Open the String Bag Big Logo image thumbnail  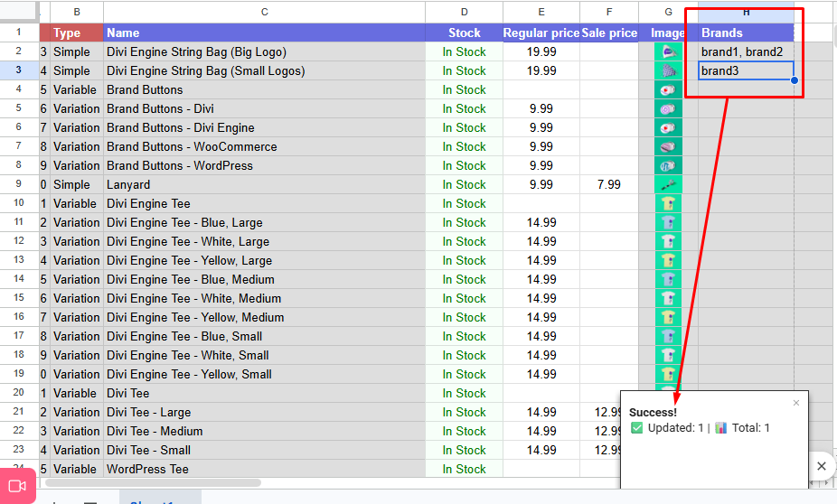click(x=668, y=51)
